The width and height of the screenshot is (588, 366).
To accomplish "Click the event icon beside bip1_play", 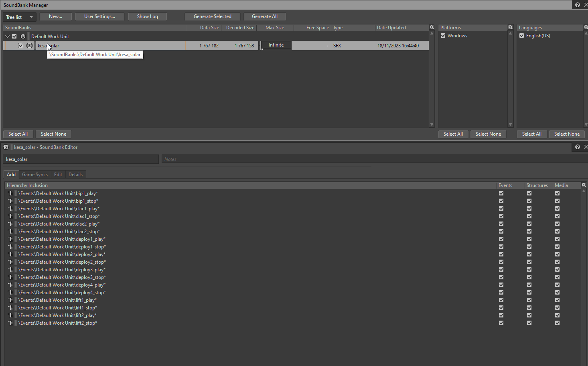I will tap(10, 193).
